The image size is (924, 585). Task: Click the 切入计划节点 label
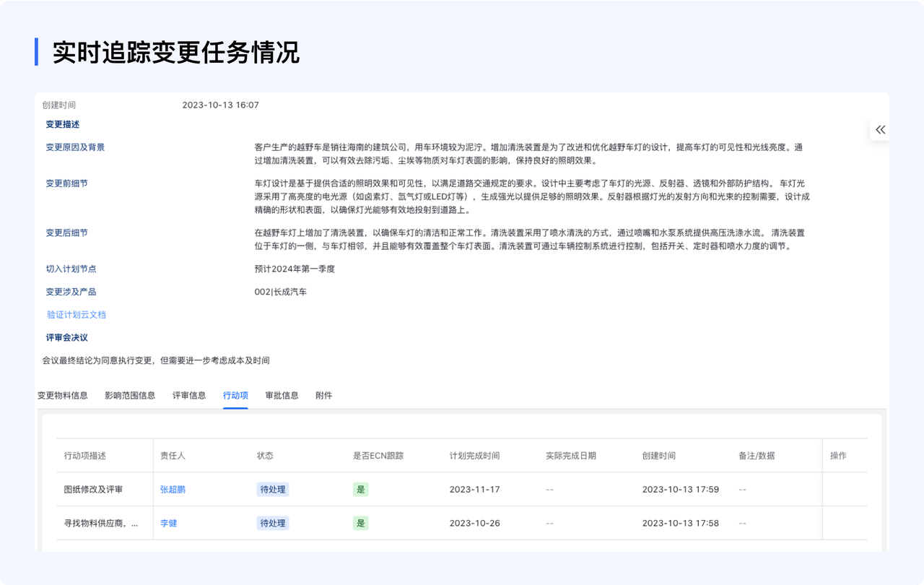[x=71, y=269]
